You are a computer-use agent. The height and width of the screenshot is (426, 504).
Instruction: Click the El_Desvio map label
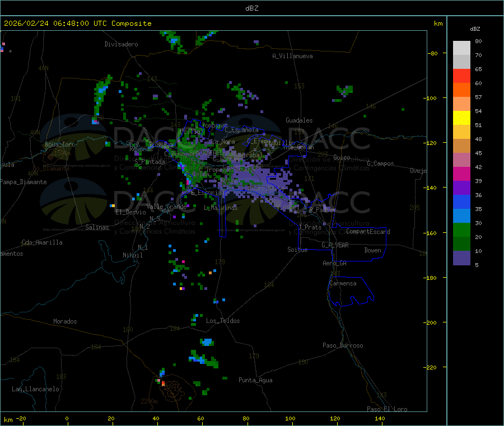(x=131, y=212)
